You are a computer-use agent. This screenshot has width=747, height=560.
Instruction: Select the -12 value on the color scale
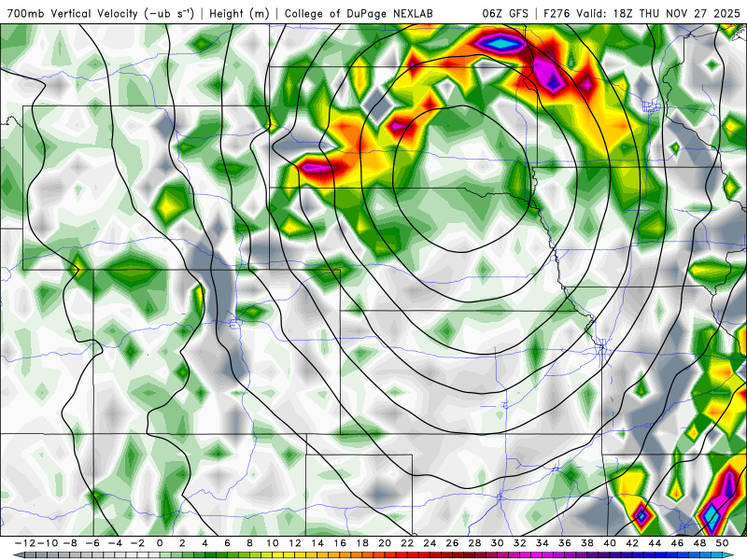25,543
